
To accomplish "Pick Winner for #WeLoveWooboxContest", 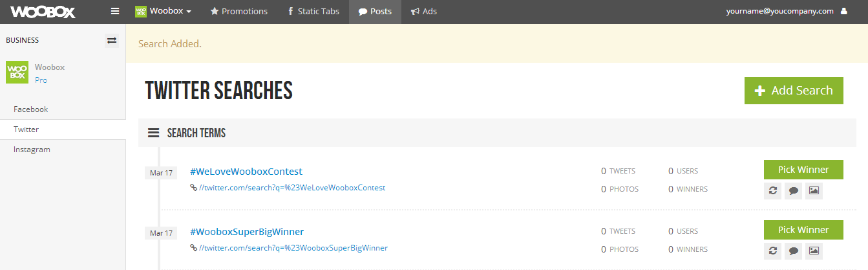I will click(803, 170).
